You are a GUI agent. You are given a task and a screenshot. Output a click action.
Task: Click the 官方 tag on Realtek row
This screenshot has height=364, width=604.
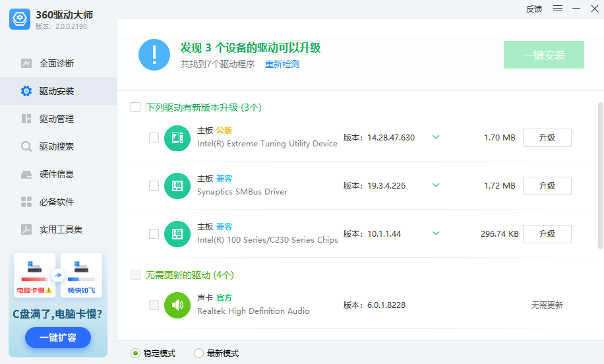click(x=224, y=298)
